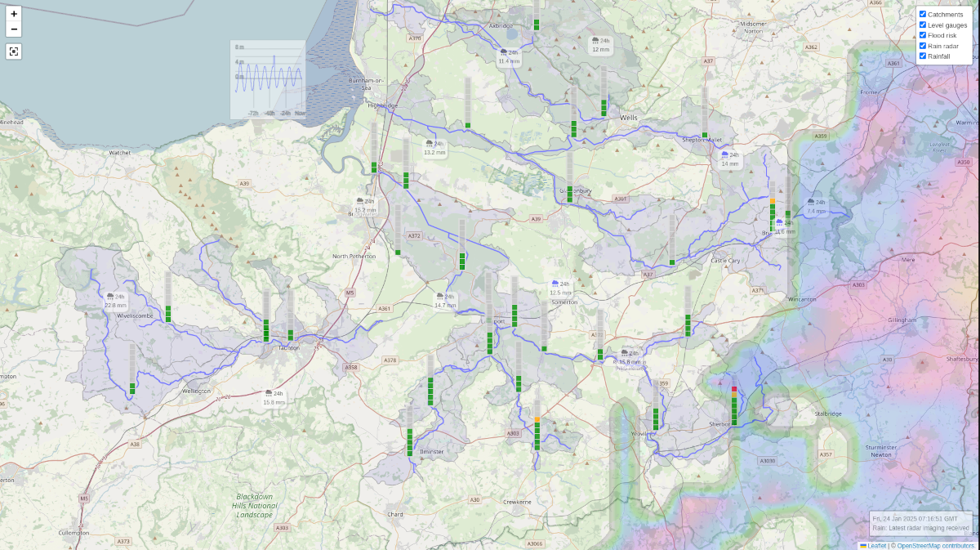The height and width of the screenshot is (550, 980).
Task: Select the 14 mm rainfall marker near Shepton Mallet
Action: click(x=729, y=159)
